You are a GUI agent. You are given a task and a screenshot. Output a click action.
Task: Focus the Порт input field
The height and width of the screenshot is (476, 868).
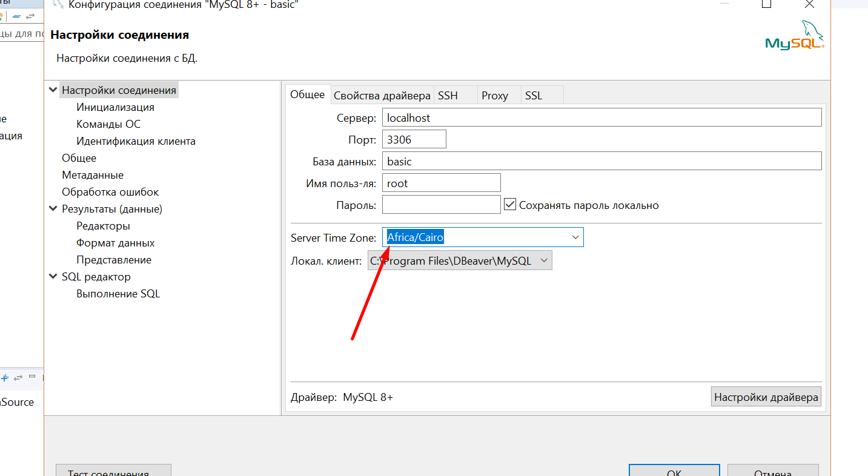pos(414,139)
